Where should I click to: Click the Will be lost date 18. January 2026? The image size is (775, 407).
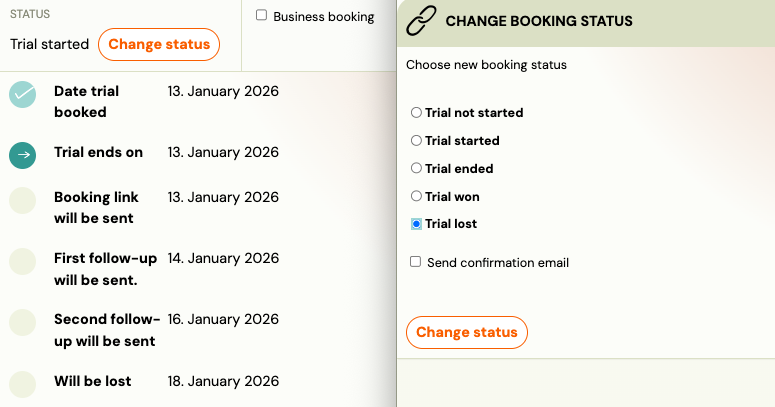tap(223, 381)
